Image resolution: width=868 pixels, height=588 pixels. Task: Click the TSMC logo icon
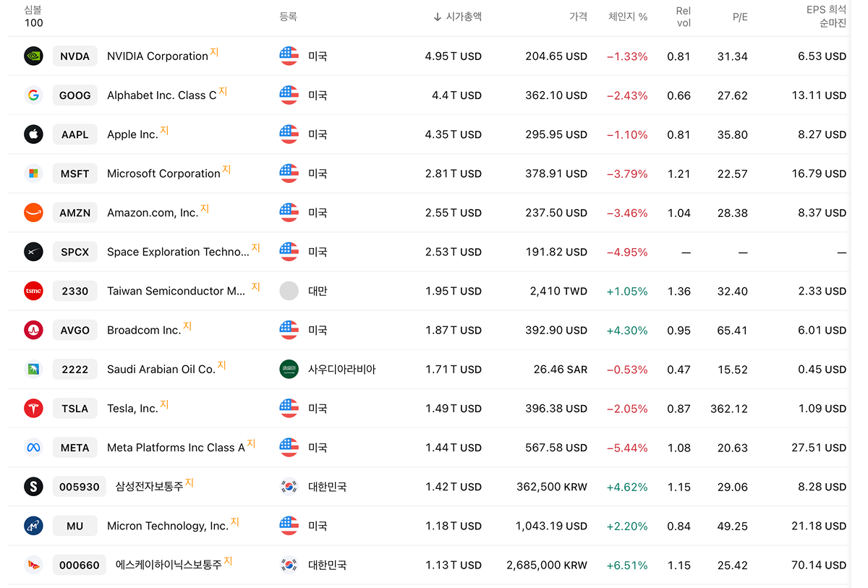pyautogui.click(x=33, y=291)
